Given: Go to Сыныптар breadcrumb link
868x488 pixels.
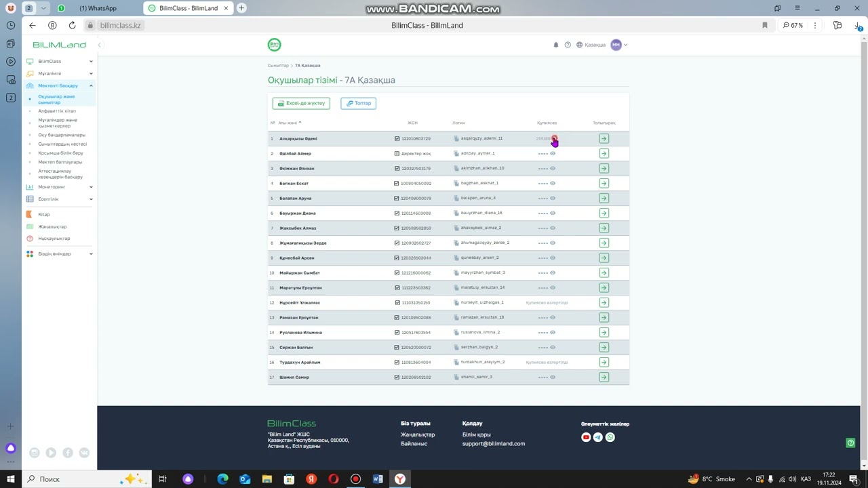Looking at the screenshot, I should click(278, 66).
